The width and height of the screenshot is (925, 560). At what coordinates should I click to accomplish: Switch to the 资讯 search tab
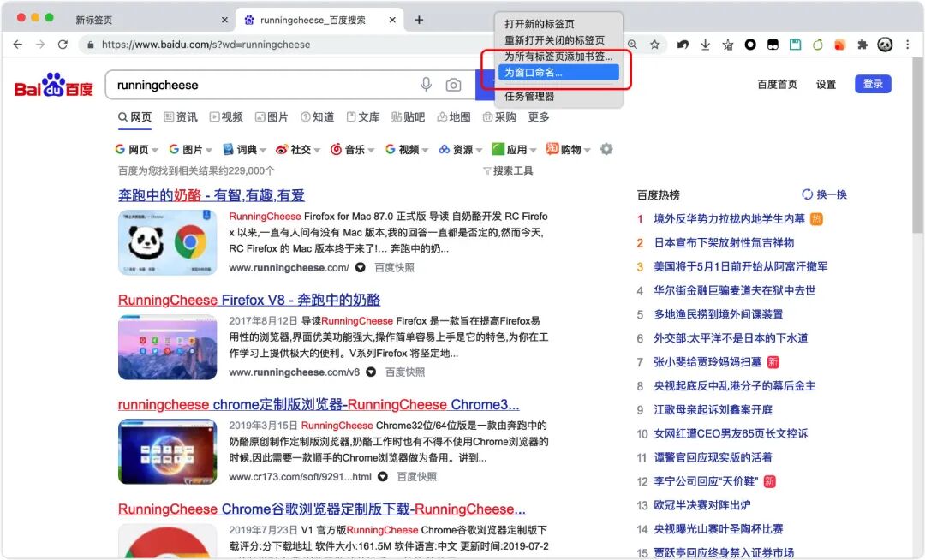click(x=181, y=117)
